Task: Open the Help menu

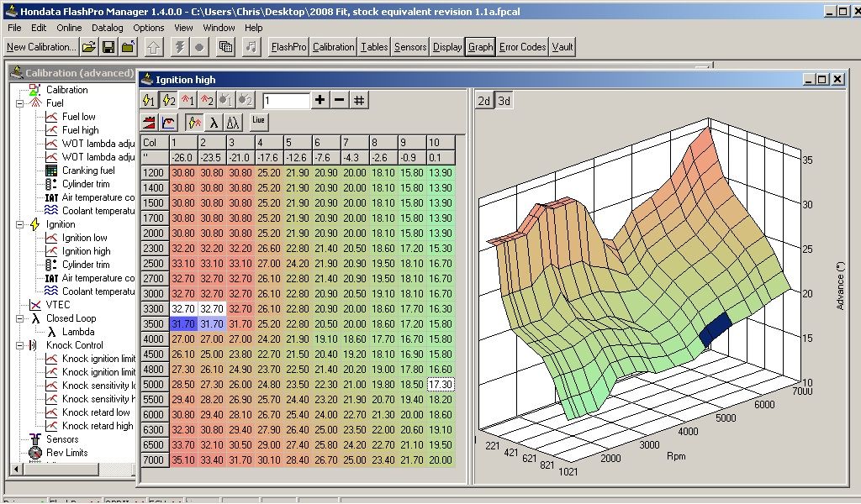Action: tap(253, 28)
